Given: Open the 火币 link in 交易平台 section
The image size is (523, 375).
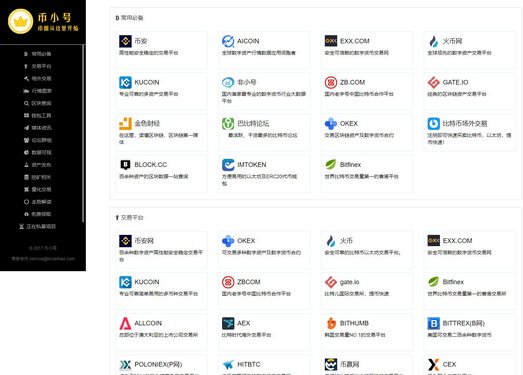Looking at the screenshot, I should point(346,241).
